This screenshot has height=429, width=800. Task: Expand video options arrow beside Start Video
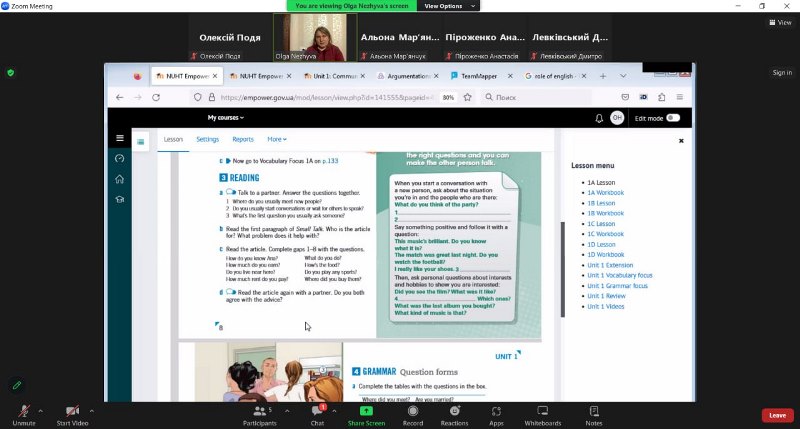[x=92, y=411]
